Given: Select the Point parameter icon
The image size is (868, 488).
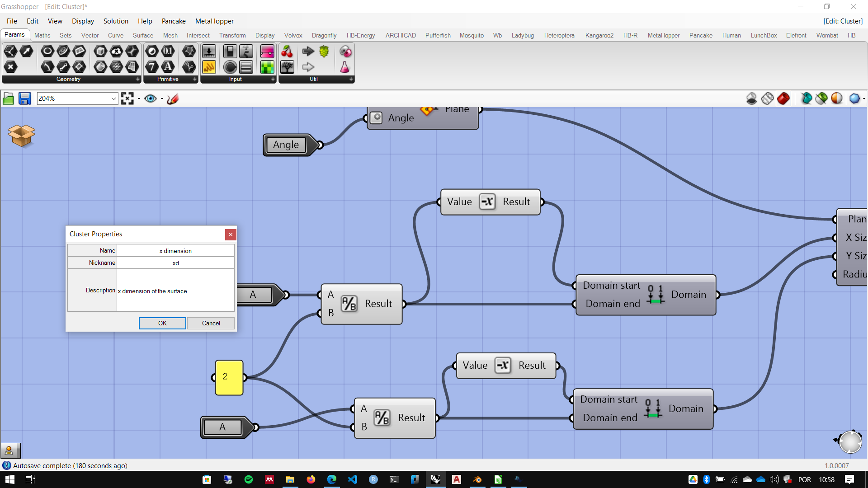Looking at the screenshot, I should coord(10,67).
